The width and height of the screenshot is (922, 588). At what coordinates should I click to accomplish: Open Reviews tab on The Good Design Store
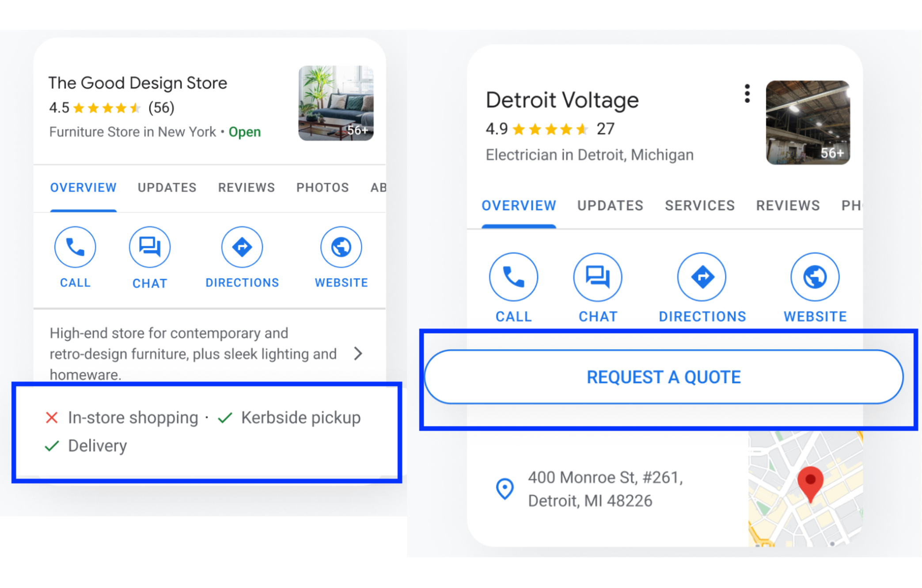[x=247, y=188]
